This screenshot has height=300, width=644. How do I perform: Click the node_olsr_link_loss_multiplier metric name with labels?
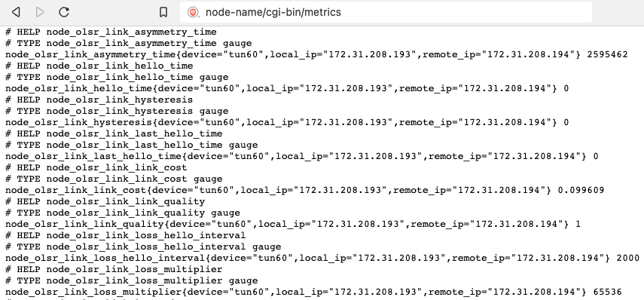(x=296, y=292)
